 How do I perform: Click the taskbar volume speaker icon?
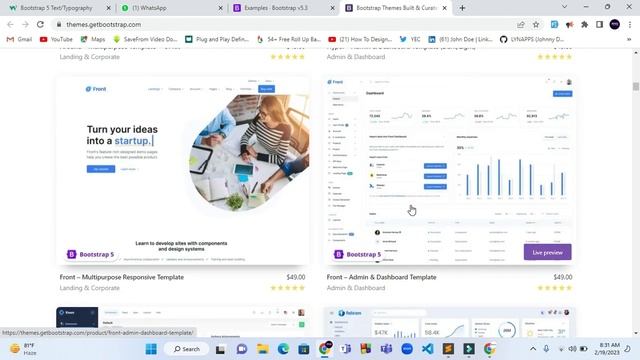point(573,349)
